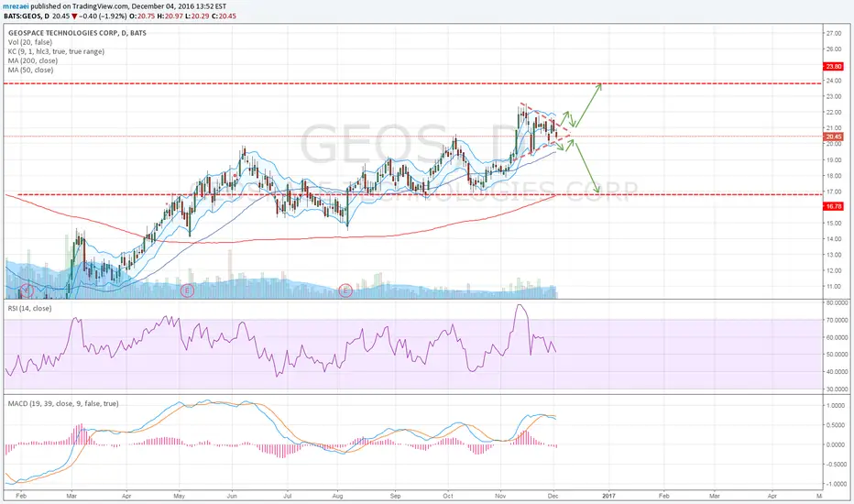Screen dimensions: 854x504
Task: Click the earnings E marker near May
Action: [187, 290]
